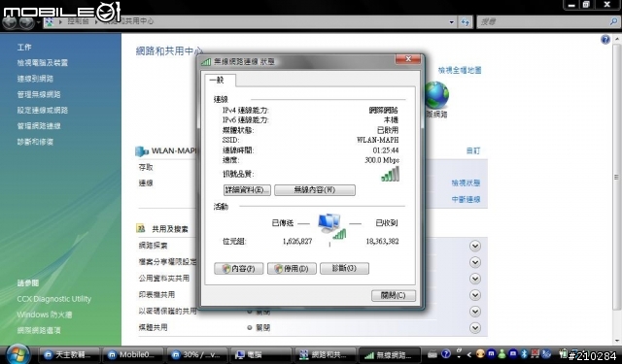Viewport: 622px width, 364px height.
Task: Expand the 檔案分享 row chevron
Action: tap(475, 262)
